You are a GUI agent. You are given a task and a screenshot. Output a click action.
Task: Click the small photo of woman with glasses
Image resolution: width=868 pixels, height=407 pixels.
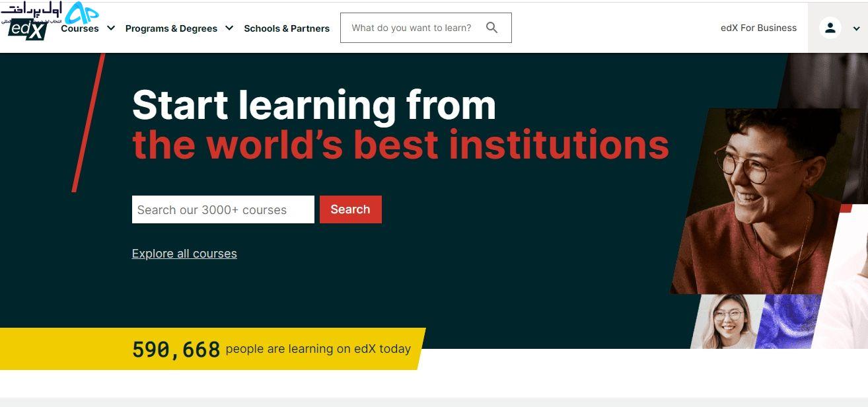pos(727,322)
